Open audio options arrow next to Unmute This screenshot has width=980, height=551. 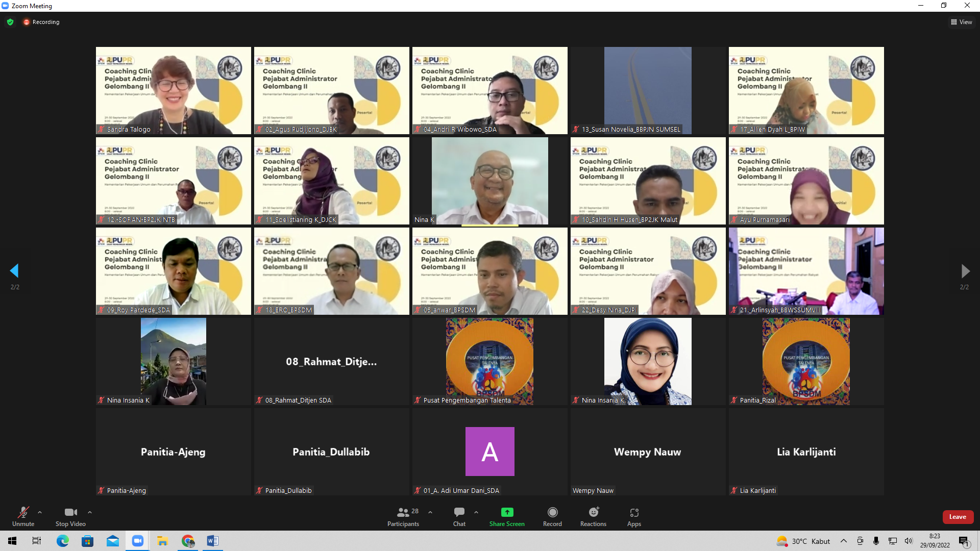(x=40, y=512)
